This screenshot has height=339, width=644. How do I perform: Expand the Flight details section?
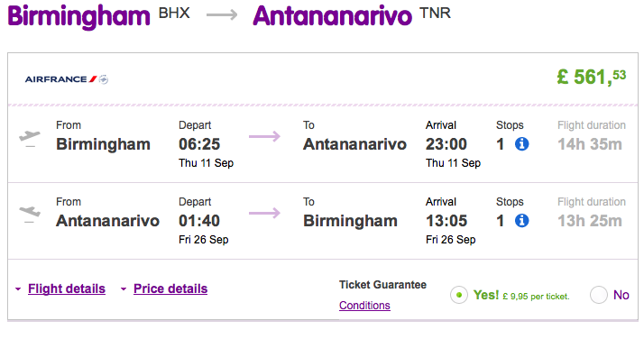pos(67,289)
